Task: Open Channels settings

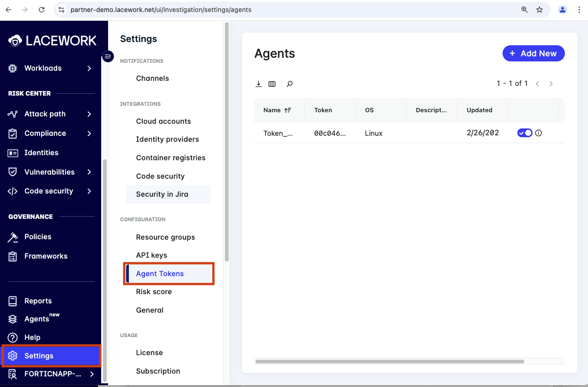Action: tap(152, 79)
